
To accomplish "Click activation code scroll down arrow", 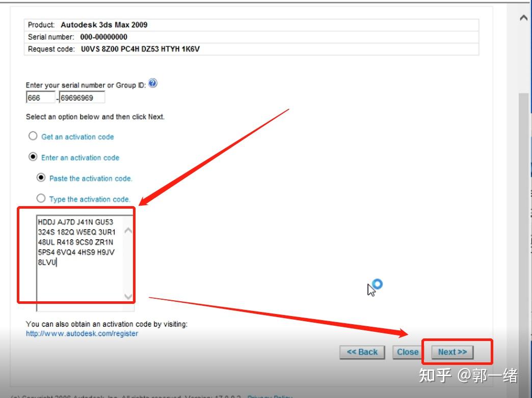I will point(128,297).
